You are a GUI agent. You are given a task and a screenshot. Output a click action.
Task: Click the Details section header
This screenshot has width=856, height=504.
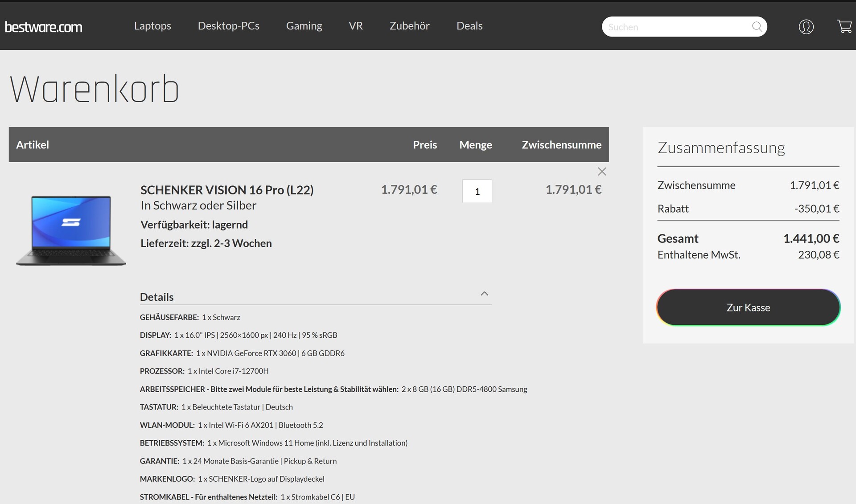coord(157,297)
